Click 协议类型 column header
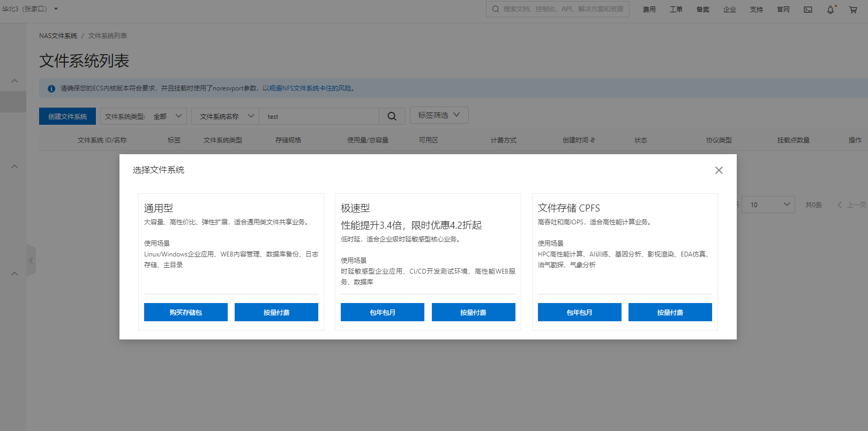 719,140
